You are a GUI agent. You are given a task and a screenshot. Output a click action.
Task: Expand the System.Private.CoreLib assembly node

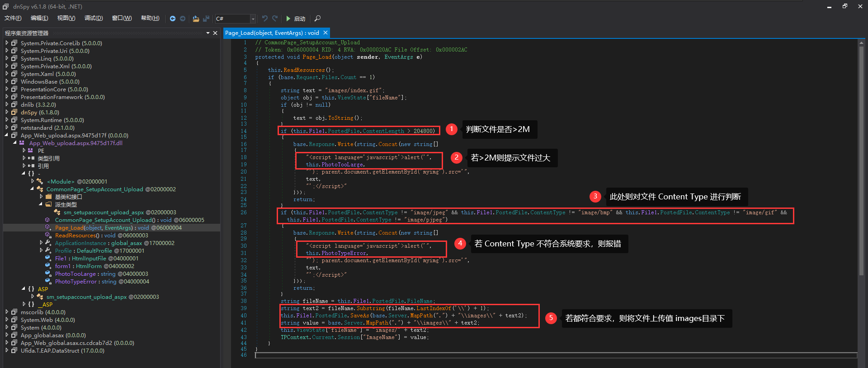tap(7, 43)
